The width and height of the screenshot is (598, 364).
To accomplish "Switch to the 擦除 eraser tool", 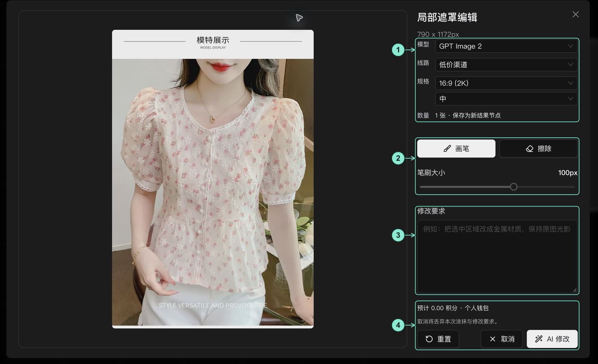I will (538, 149).
